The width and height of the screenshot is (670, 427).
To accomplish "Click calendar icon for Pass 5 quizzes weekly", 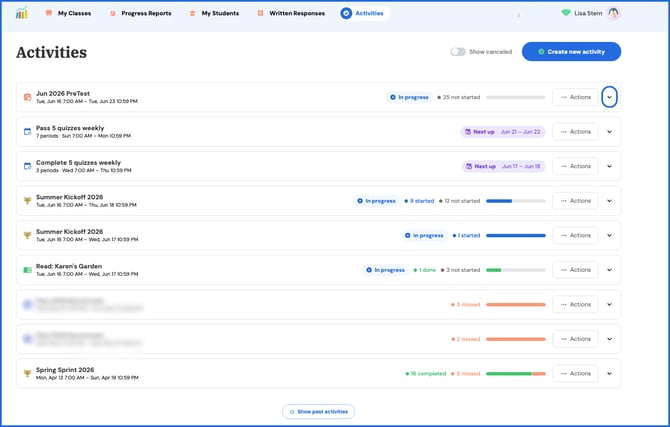I will pyautogui.click(x=27, y=132).
